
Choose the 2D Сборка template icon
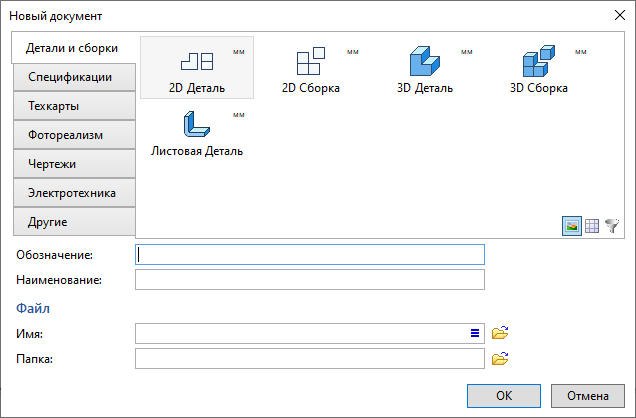[310, 62]
